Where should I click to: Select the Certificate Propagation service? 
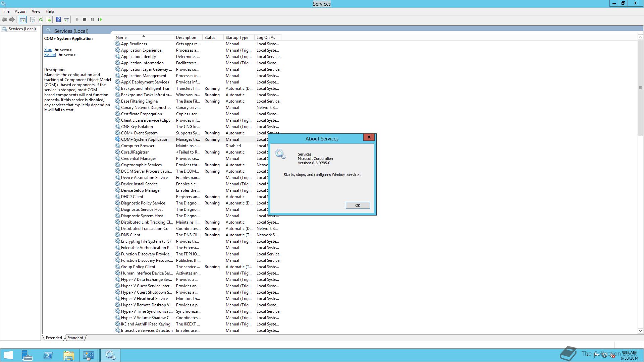pos(197,114)
